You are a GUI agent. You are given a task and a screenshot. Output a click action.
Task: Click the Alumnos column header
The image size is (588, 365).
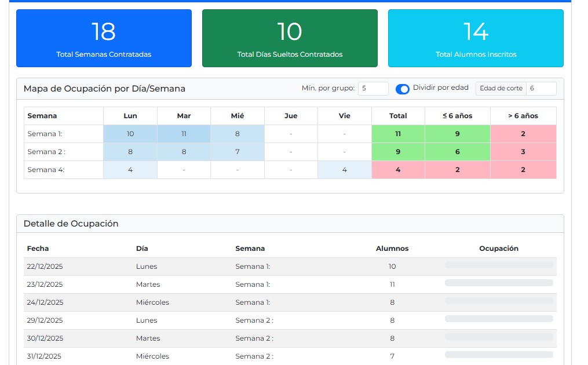point(392,249)
